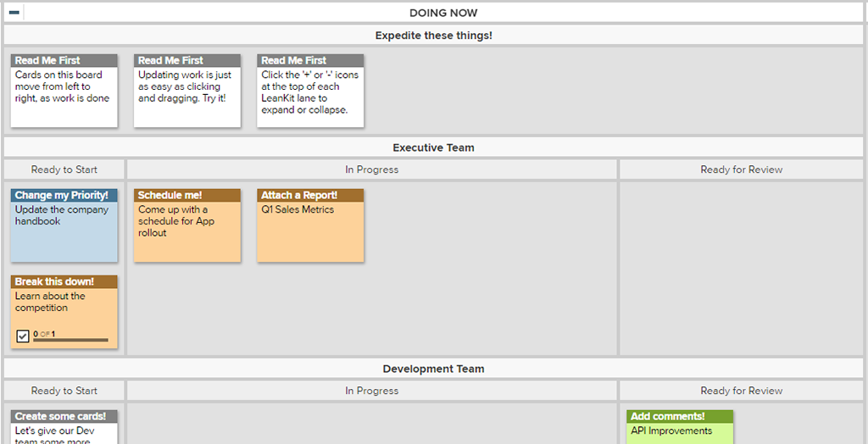Open Read Me First card about cards moving left to right

coord(64,91)
